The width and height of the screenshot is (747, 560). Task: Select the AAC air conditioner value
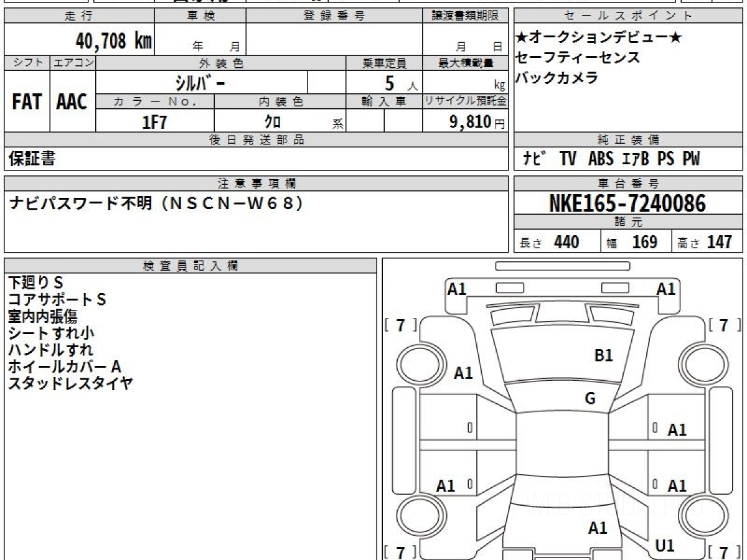coord(72,102)
